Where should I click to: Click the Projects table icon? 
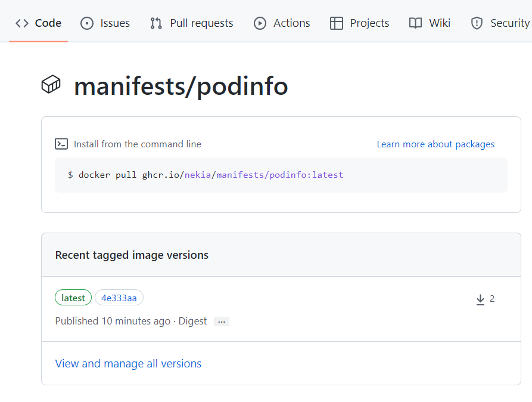coord(337,23)
